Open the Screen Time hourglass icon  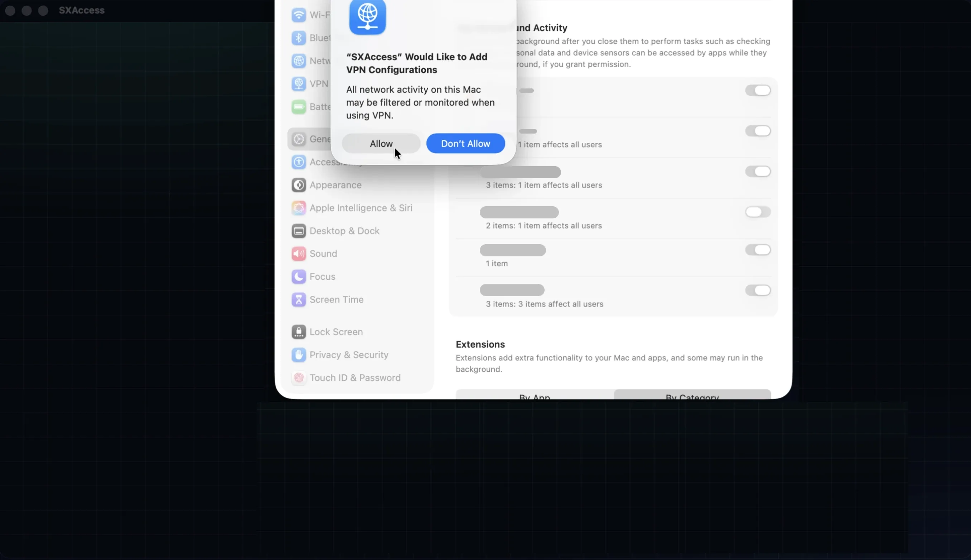[x=299, y=300]
